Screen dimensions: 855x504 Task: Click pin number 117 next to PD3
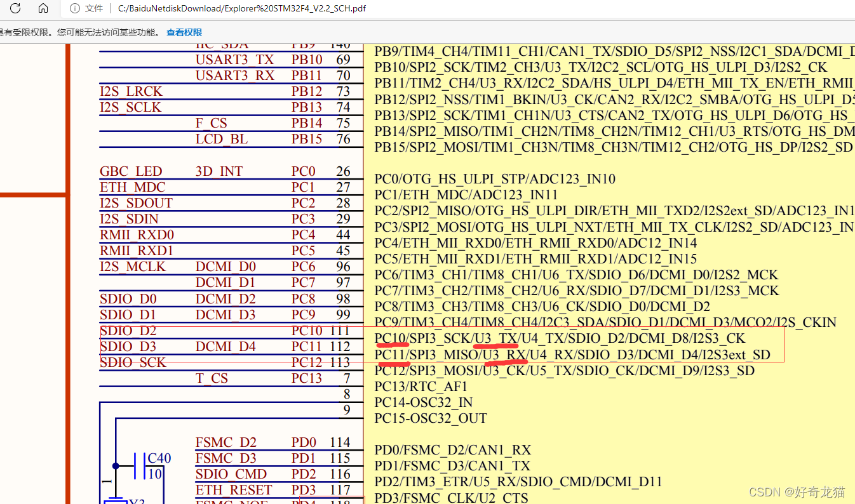[x=340, y=490]
